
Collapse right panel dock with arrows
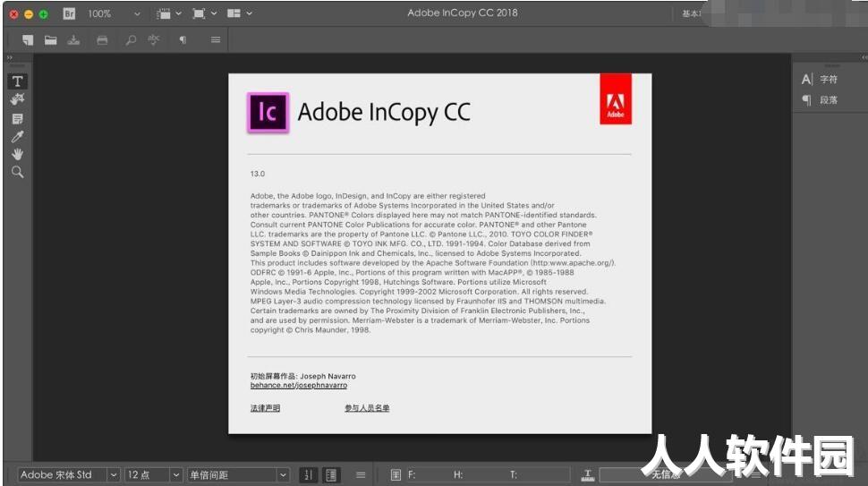click(x=864, y=57)
